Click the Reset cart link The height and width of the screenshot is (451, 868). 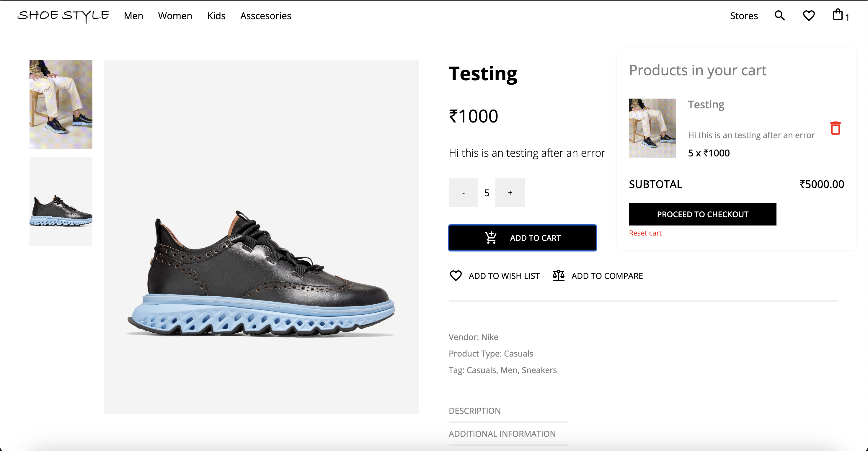(x=645, y=233)
